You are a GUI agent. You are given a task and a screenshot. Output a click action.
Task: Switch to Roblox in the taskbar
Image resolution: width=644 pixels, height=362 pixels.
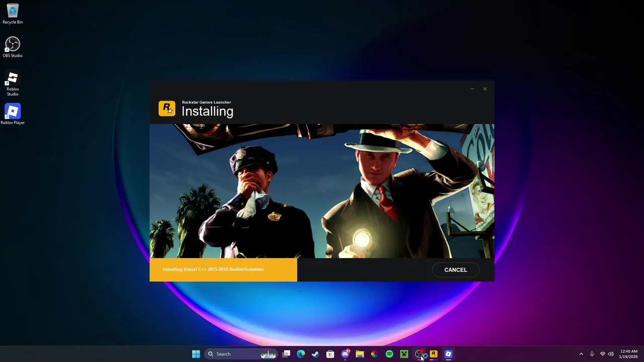coord(448,354)
